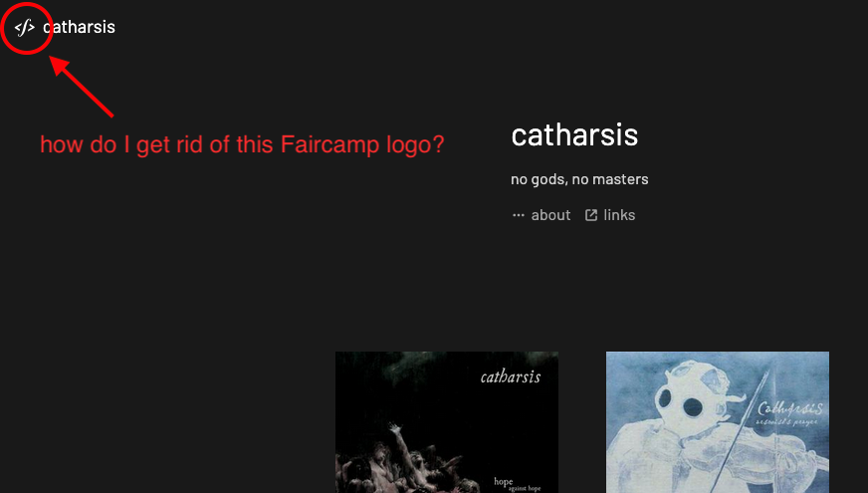Click the three-dot icon beside about
The height and width of the screenshot is (493, 868).
tap(519, 215)
